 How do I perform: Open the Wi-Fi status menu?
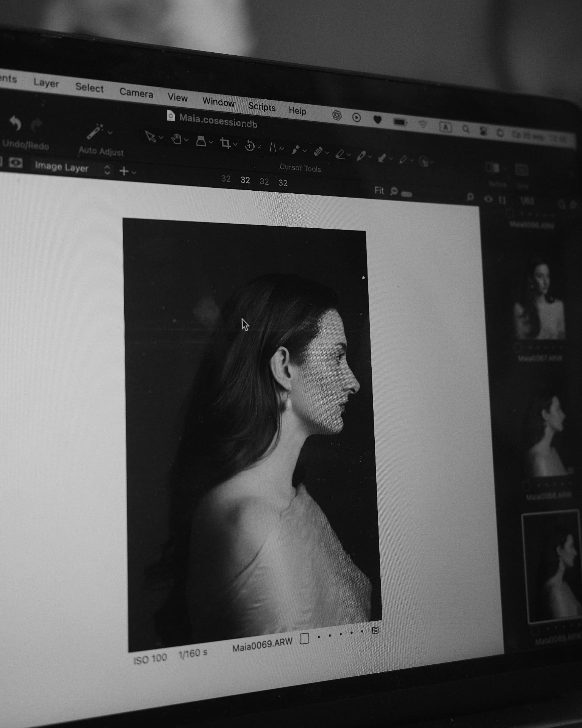coord(423,124)
